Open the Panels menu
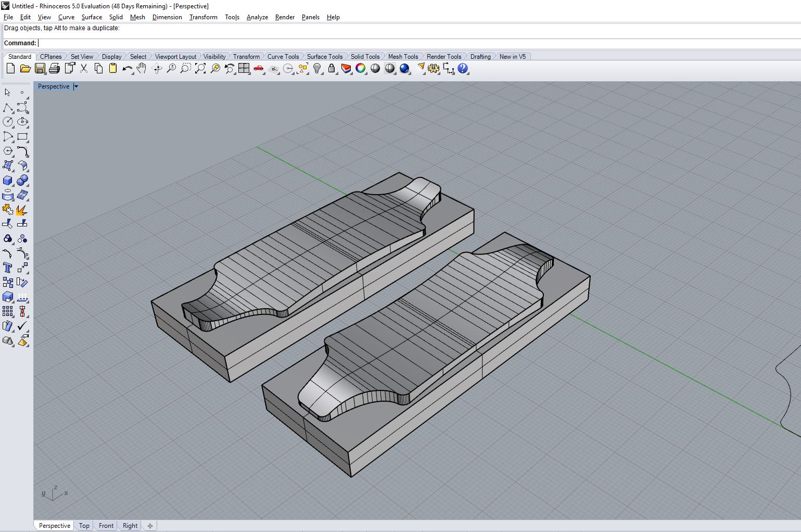This screenshot has width=801, height=532. pyautogui.click(x=311, y=17)
